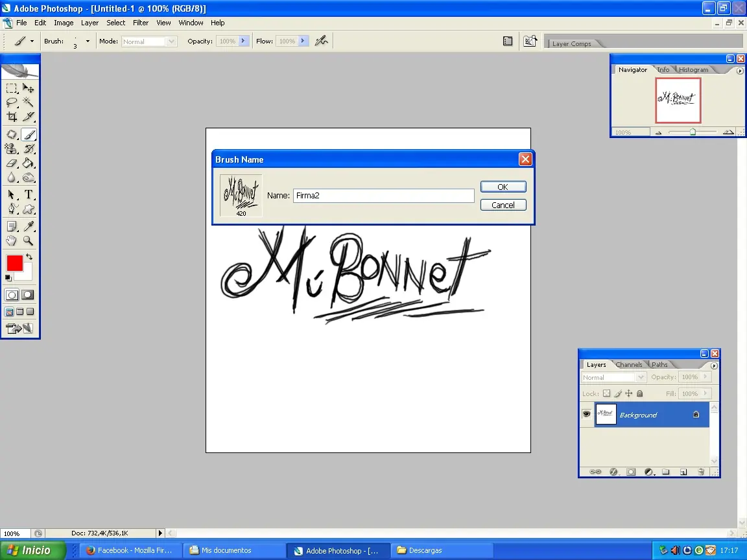The height and width of the screenshot is (560, 747).
Task: Open the Filter menu
Action: pyautogui.click(x=141, y=23)
